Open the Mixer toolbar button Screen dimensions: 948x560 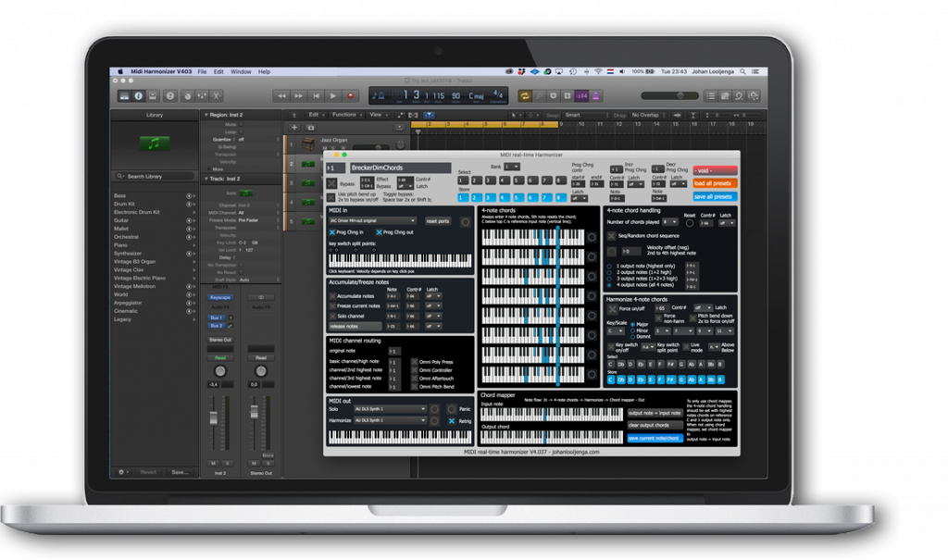click(202, 95)
